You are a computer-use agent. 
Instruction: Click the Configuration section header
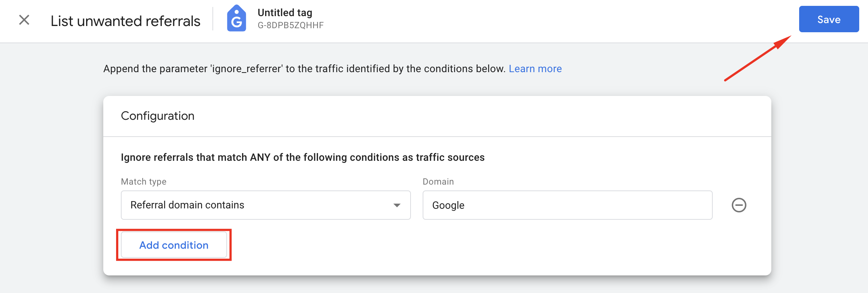(x=157, y=116)
